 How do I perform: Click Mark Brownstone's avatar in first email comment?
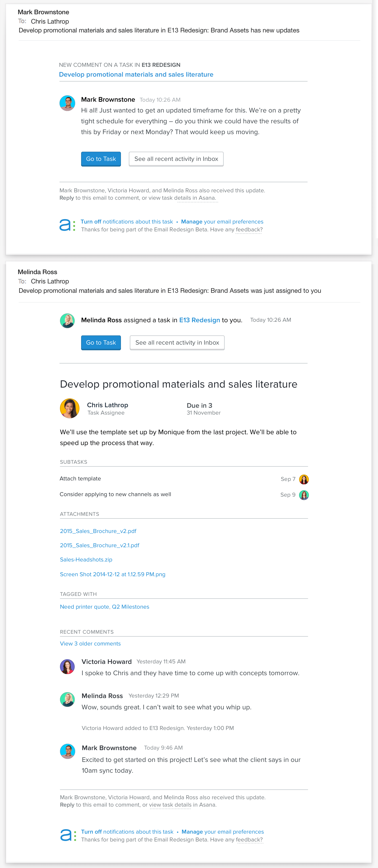click(x=67, y=103)
